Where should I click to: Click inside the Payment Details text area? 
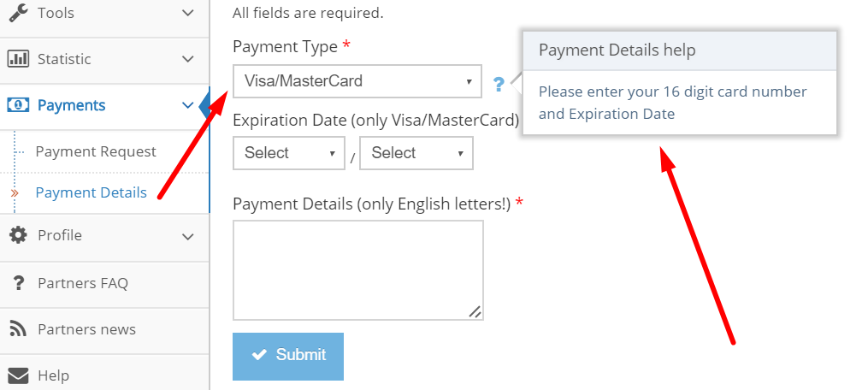coord(357,269)
